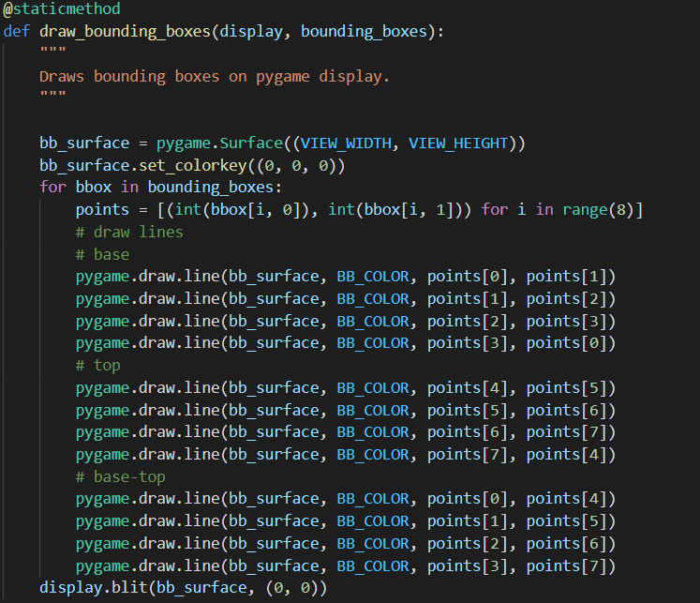Click the line drawing points[6] to points[7]
The width and height of the screenshot is (700, 603).
tap(346, 432)
